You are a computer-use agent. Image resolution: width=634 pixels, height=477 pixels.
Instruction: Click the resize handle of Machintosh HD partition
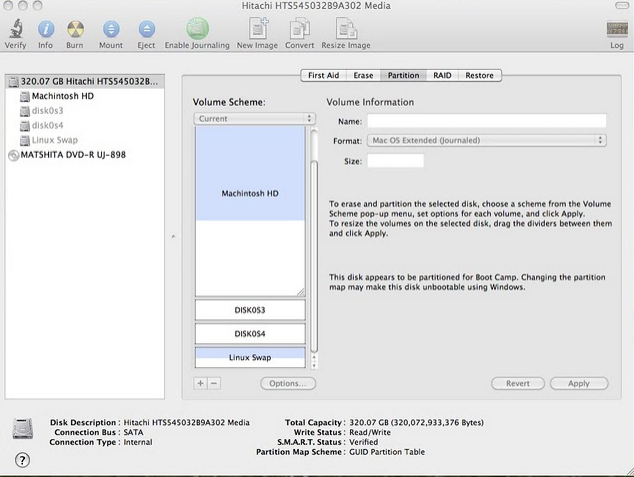[301, 292]
